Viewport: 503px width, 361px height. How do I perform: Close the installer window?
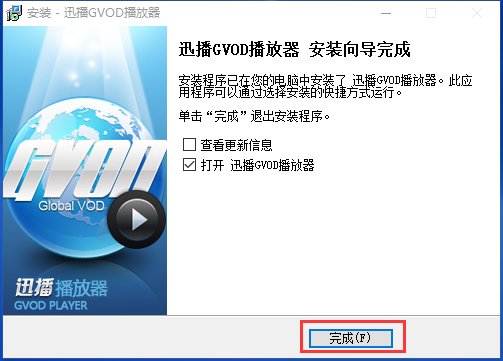click(477, 13)
